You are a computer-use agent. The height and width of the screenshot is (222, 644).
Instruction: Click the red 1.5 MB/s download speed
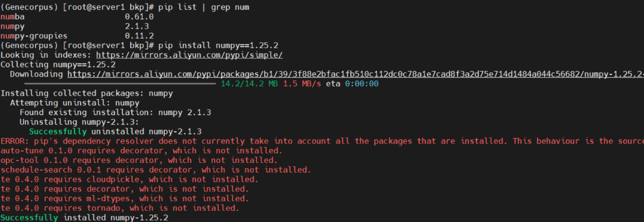302,84
